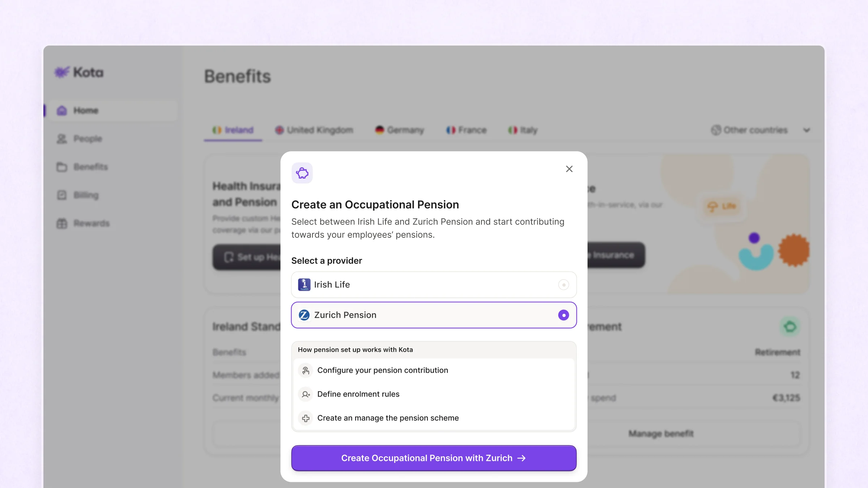Switch to the Germany tab
868x488 pixels.
pyautogui.click(x=399, y=130)
